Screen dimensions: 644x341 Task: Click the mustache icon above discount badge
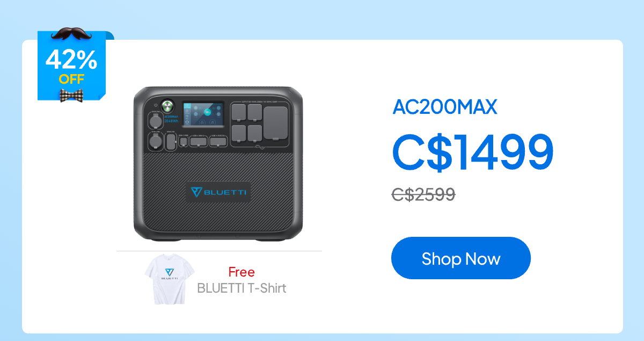point(72,34)
